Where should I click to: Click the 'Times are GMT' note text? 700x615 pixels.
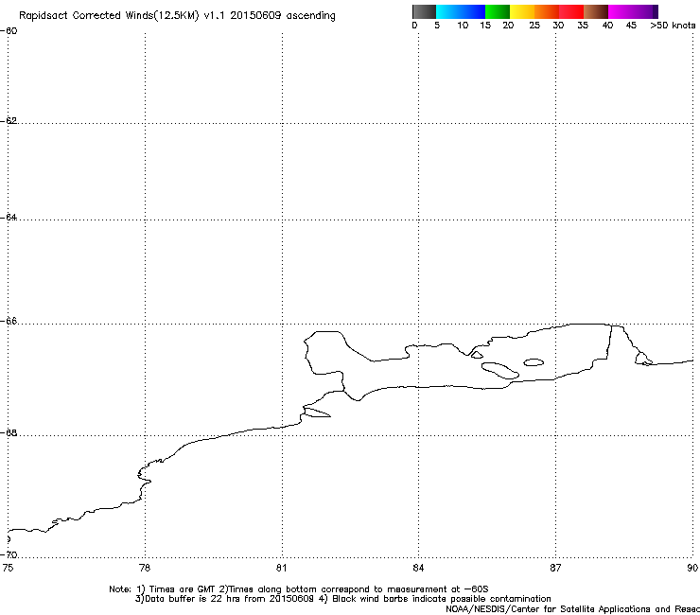click(x=182, y=589)
